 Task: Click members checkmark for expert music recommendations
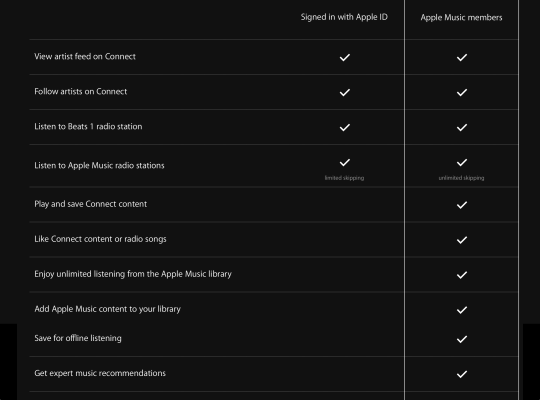pos(462,374)
